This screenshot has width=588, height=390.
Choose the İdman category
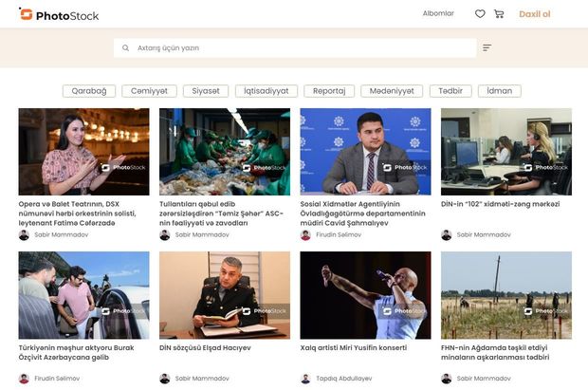click(x=499, y=91)
